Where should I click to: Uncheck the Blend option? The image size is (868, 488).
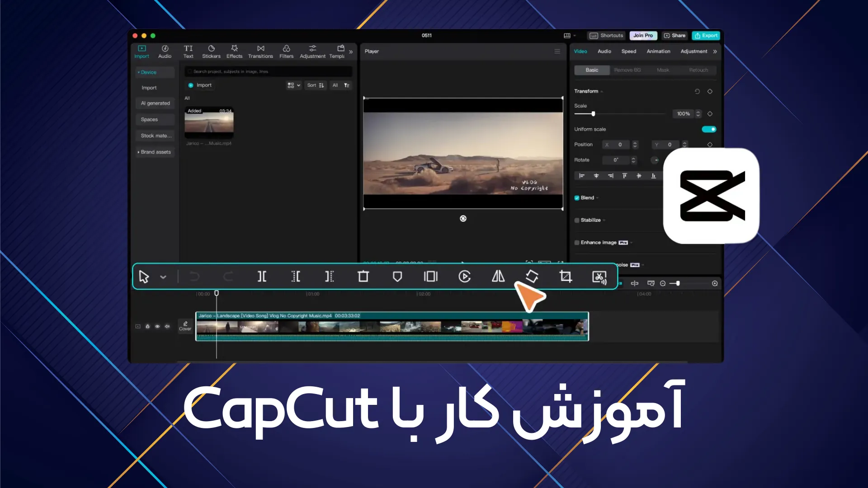(x=577, y=197)
